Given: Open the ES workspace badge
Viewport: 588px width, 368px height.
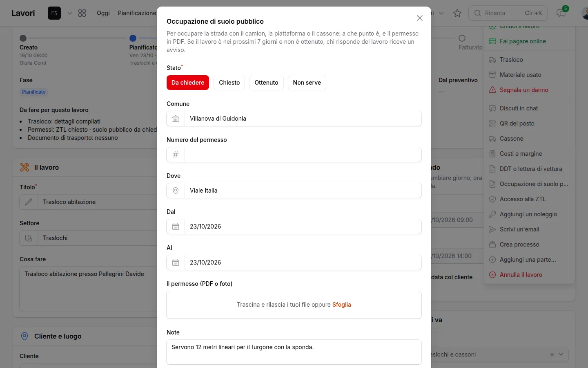Looking at the screenshot, I should 54,13.
